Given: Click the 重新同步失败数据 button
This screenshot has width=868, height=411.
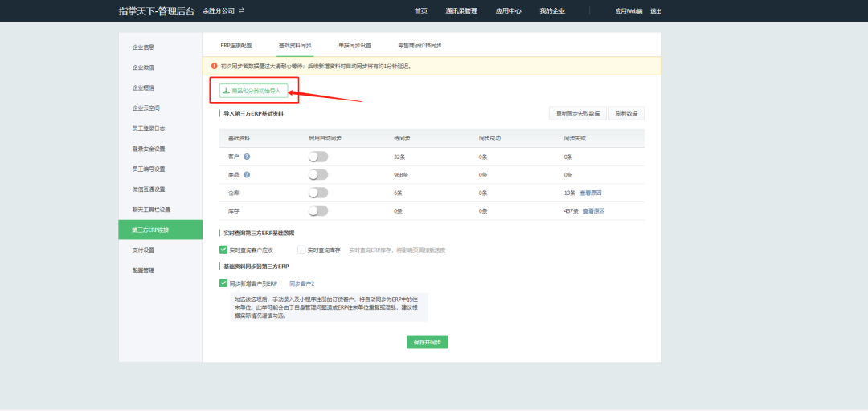Looking at the screenshot, I should (x=577, y=113).
